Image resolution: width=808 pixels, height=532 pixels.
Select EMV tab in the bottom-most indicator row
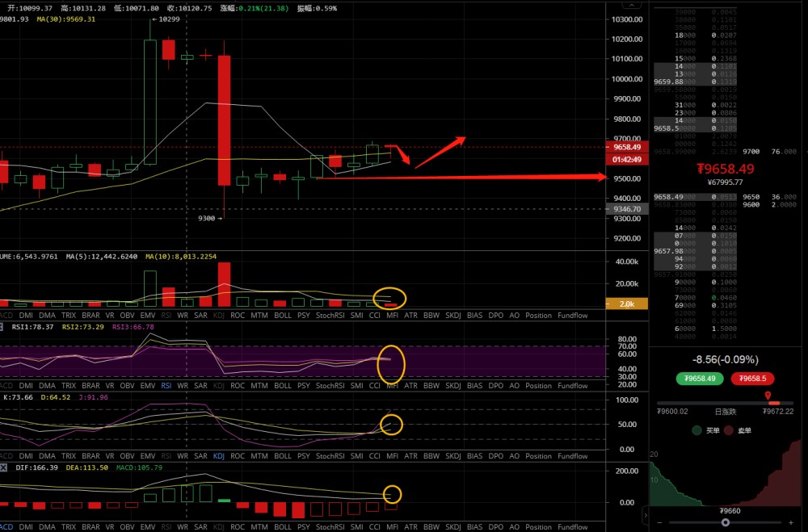148,527
